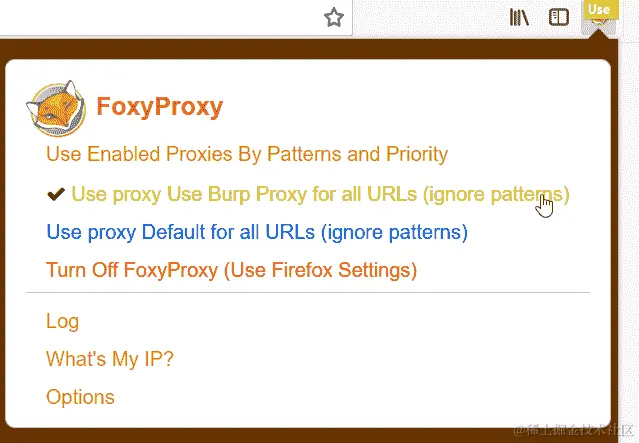The height and width of the screenshot is (443, 639).
Task: Select Use proxy Default for all URLs
Action: tap(257, 232)
